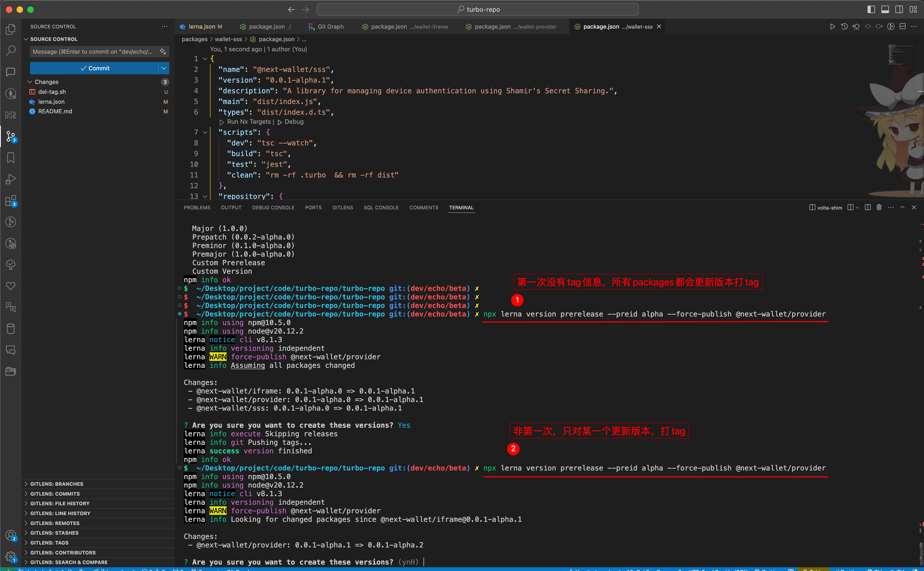This screenshot has width=924, height=571.
Task: Open the Extensions view icon
Action: point(11,200)
